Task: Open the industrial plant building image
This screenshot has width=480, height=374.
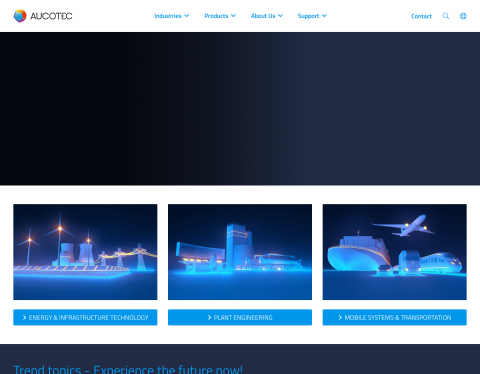Action: click(240, 252)
